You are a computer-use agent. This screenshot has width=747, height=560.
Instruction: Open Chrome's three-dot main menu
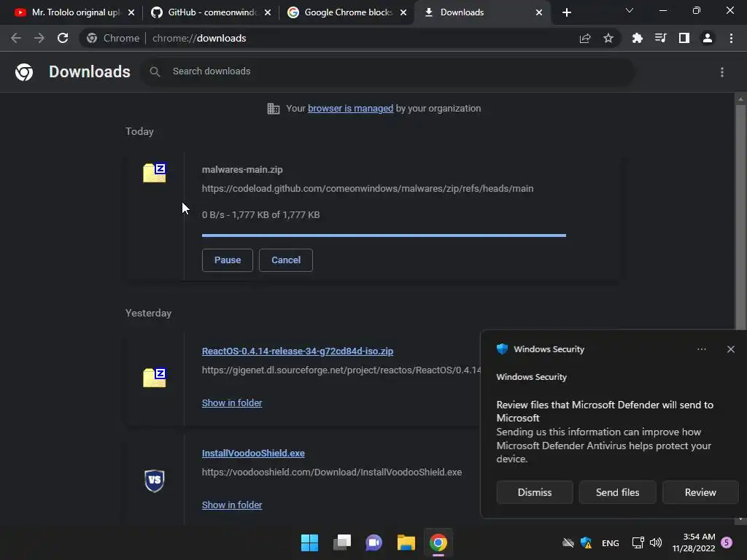click(x=731, y=38)
